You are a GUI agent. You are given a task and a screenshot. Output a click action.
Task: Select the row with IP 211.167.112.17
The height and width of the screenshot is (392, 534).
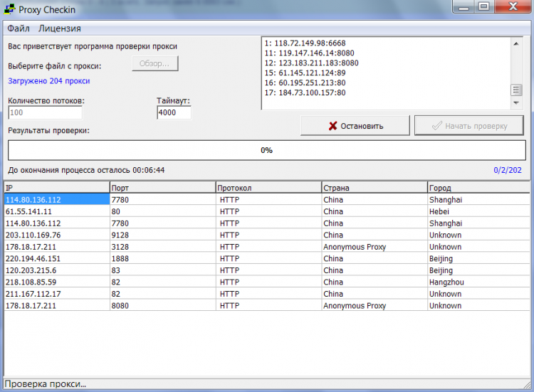pos(267,294)
